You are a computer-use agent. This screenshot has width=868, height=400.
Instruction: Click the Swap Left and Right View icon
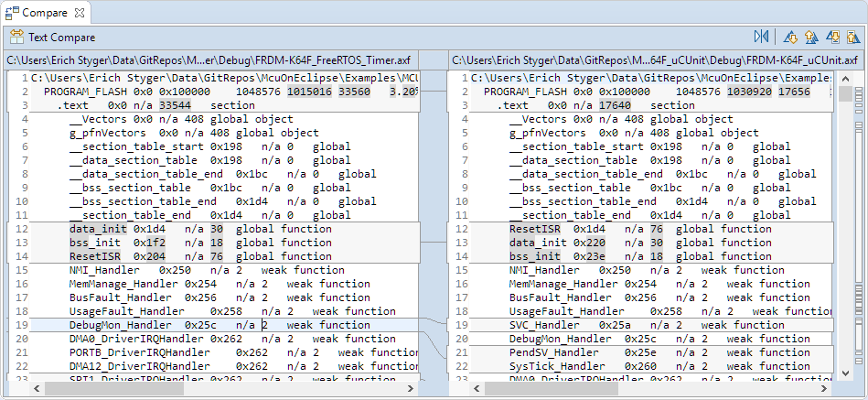point(761,38)
